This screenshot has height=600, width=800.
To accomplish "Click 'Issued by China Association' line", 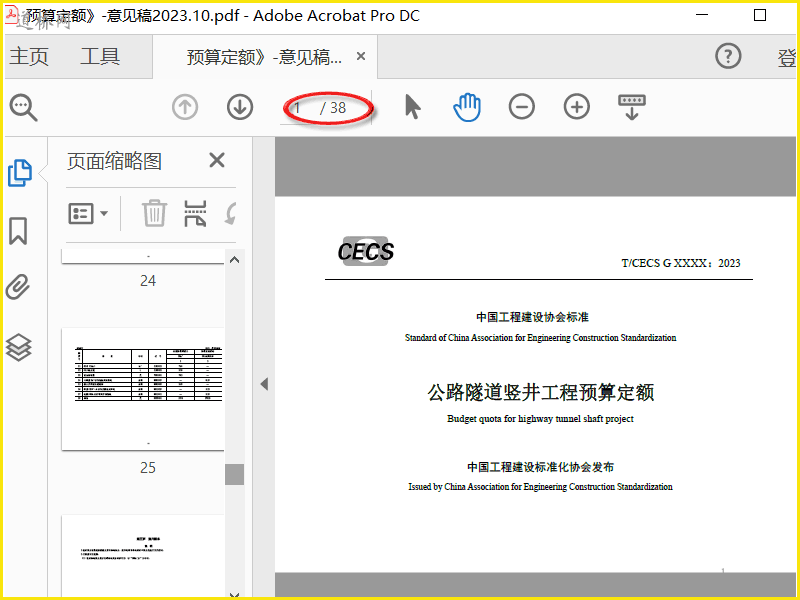I will (540, 487).
